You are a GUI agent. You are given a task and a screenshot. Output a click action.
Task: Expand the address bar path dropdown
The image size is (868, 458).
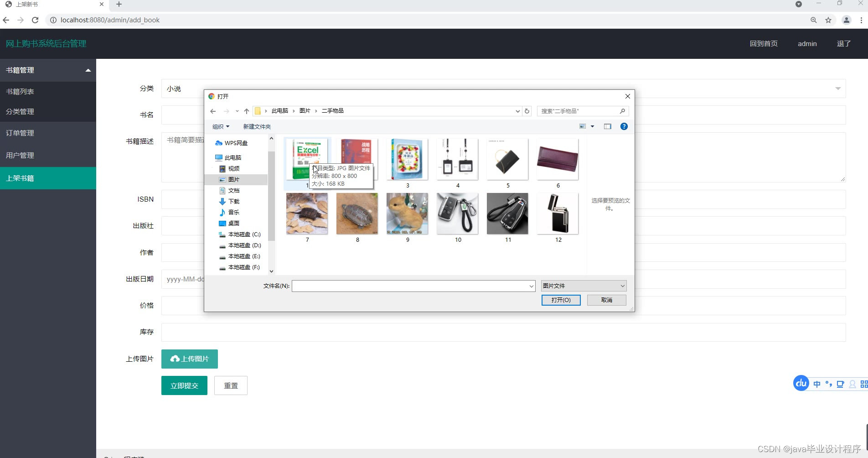pyautogui.click(x=517, y=111)
